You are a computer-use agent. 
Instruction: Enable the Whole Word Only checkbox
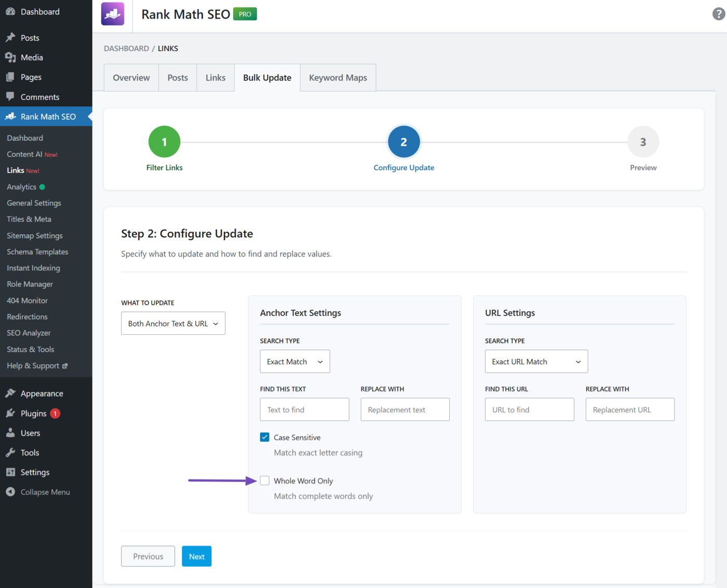265,481
